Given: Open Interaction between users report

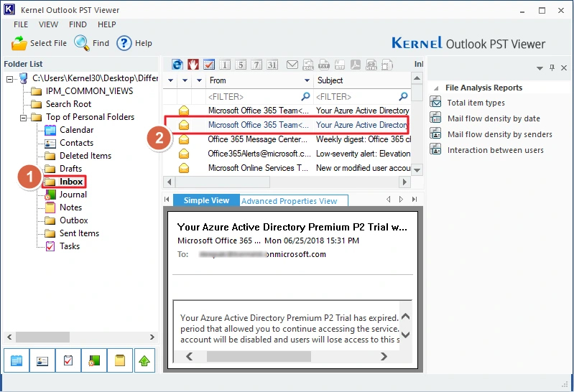Looking at the screenshot, I should 495,150.
